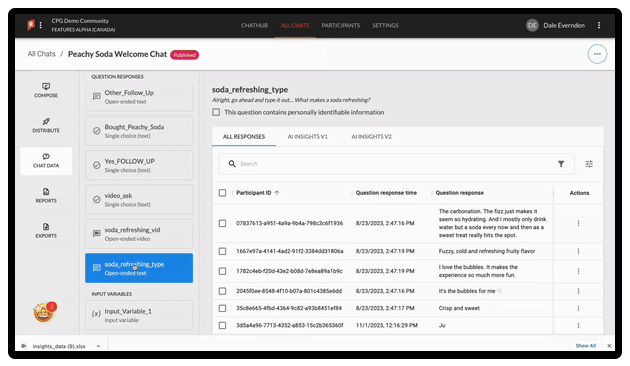The image size is (630, 366).
Task: Click the Published status badge
Action: pyautogui.click(x=184, y=55)
